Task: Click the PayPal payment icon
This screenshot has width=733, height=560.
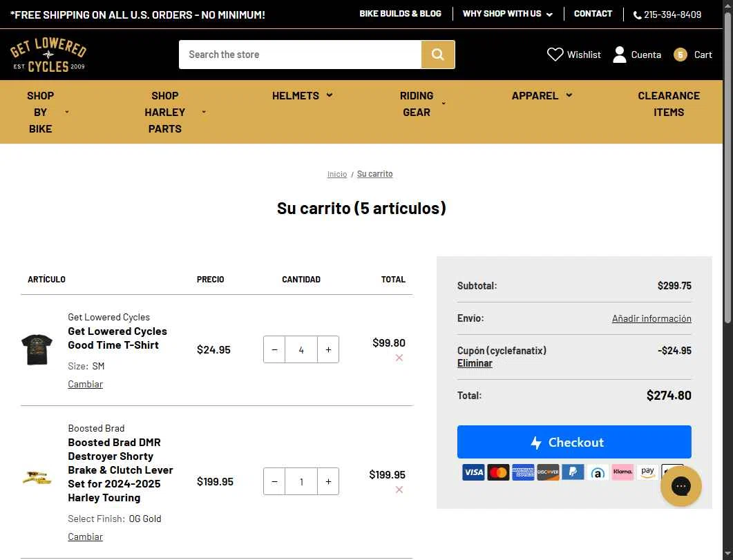Action: coord(573,472)
